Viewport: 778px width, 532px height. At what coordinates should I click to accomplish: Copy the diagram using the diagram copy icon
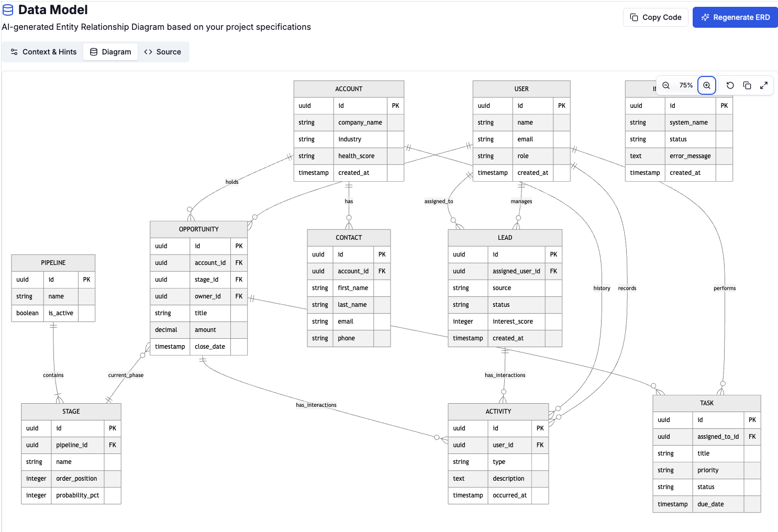click(747, 85)
